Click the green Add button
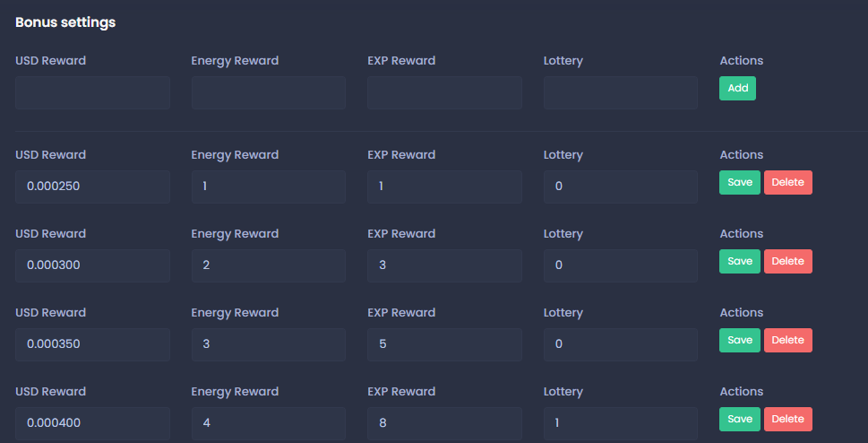Screen dimensions: 868x443 pyautogui.click(x=737, y=89)
